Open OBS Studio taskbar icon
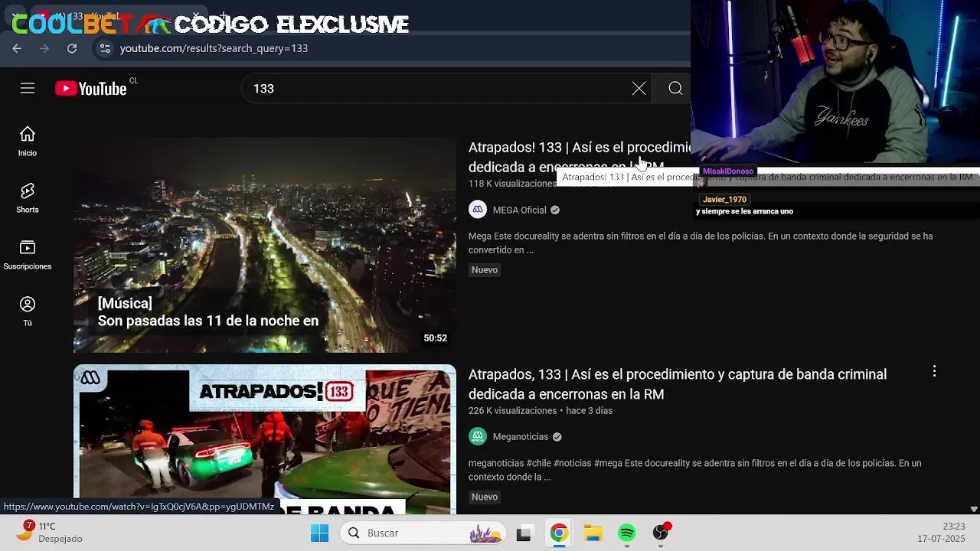Screen dimensions: 980x551 [661, 533]
